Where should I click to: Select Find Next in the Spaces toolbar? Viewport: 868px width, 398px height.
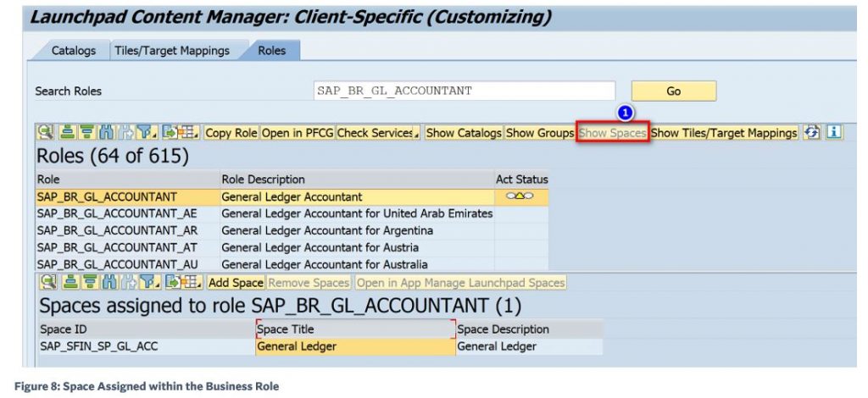[x=128, y=283]
